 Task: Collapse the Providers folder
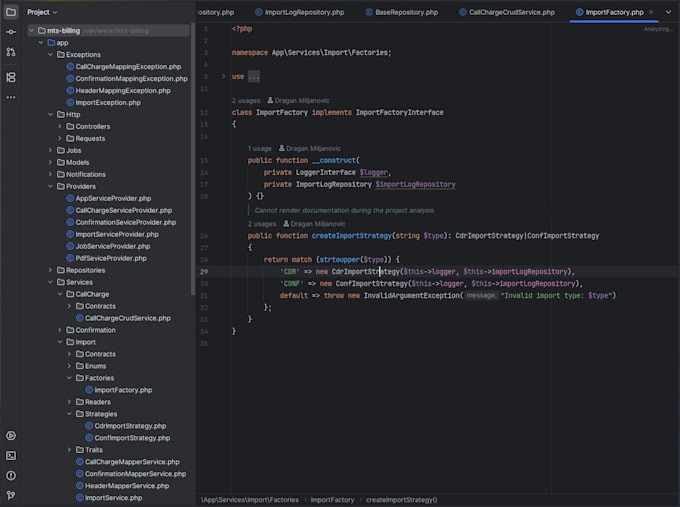[50, 186]
